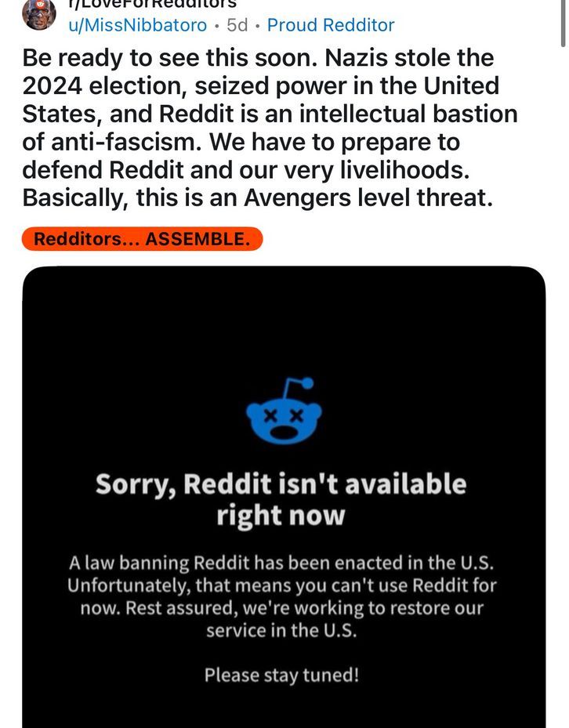Viewport: 569px width, 728px height.
Task: Click 'Sorry, Reddit isn't available' heading
Action: (281, 484)
